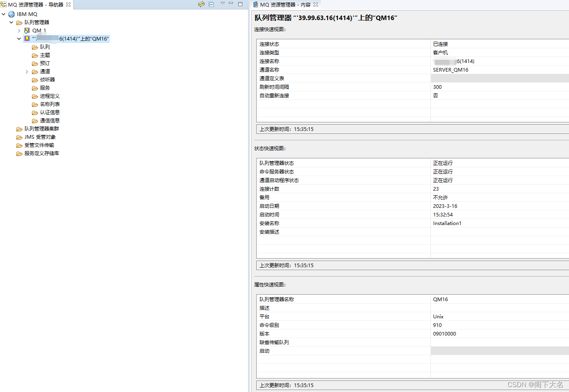The image size is (569, 392).
Task: Collapse the IBM MQ root node
Action: [4, 14]
